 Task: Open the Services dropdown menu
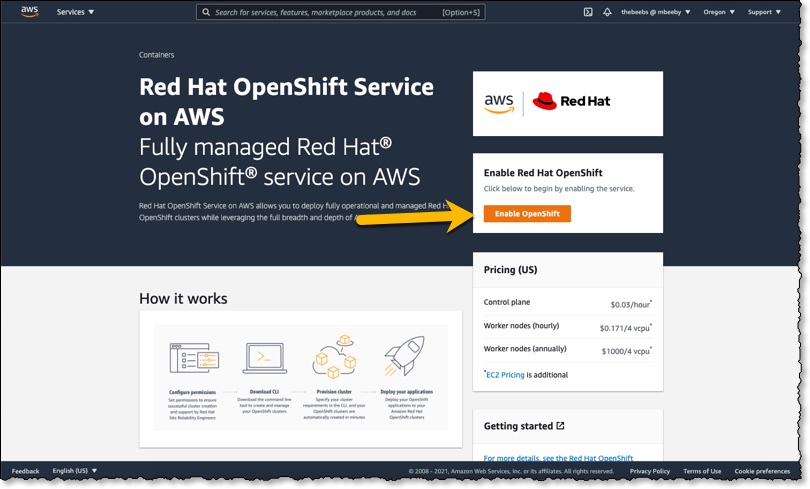[x=75, y=12]
